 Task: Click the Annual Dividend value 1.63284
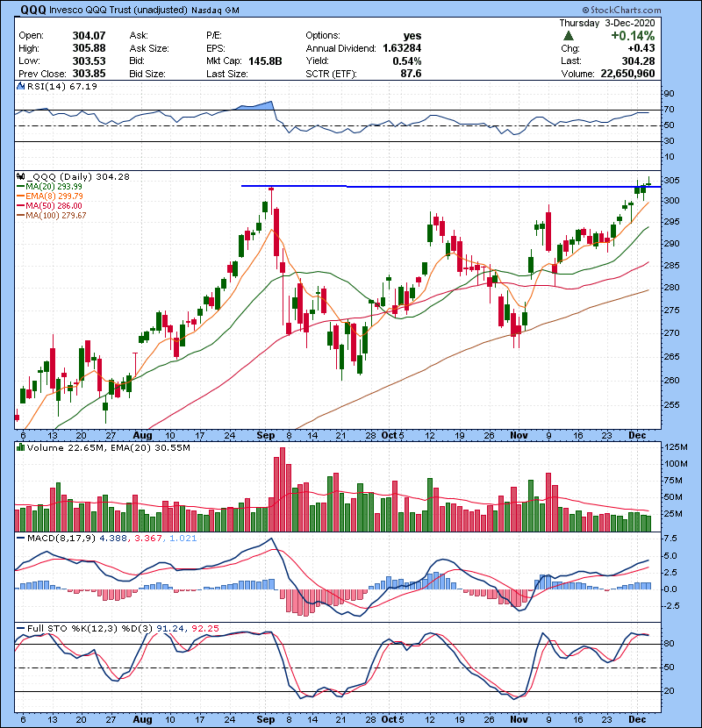tap(402, 48)
